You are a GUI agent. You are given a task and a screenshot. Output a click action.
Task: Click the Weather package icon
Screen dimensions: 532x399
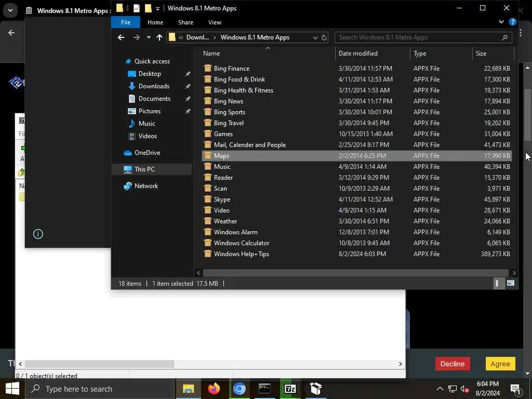(208, 221)
